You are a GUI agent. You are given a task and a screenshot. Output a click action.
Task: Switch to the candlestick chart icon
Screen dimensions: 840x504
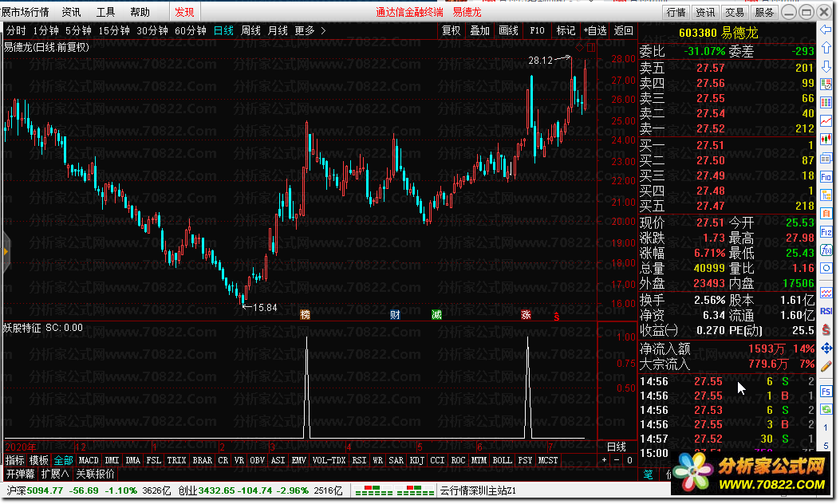pyautogui.click(x=826, y=139)
